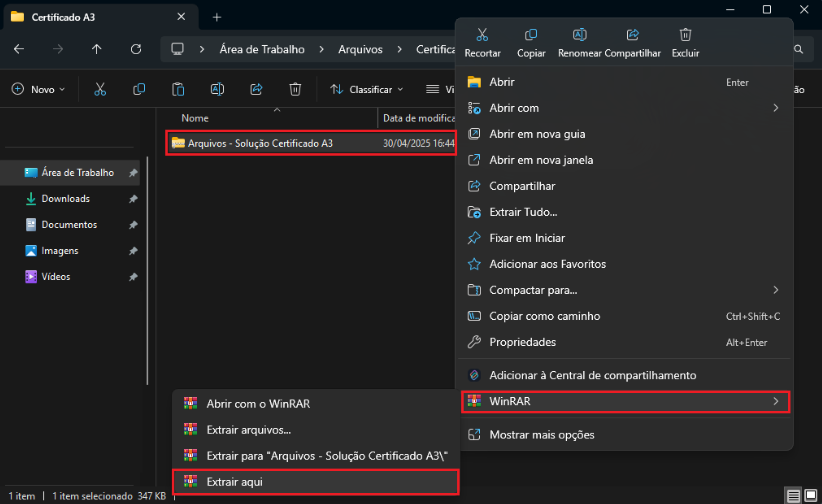This screenshot has height=504, width=822.
Task: Refresh the current folder view
Action: 135,49
